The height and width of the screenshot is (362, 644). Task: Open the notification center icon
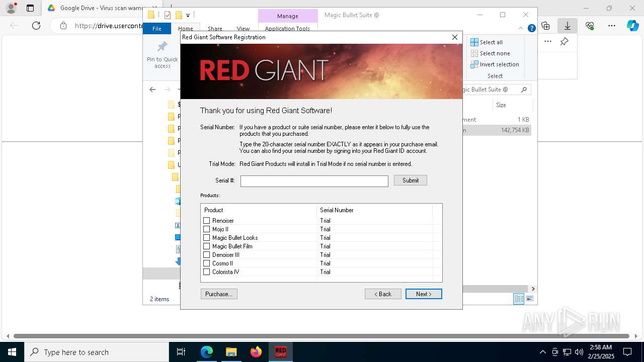(x=627, y=352)
